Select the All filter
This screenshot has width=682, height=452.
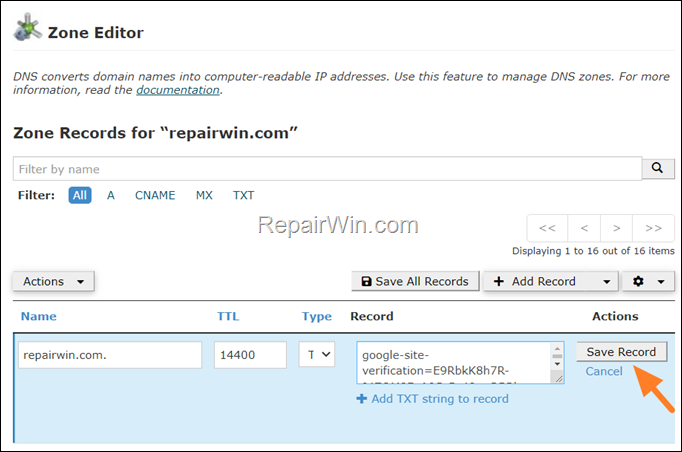point(80,195)
